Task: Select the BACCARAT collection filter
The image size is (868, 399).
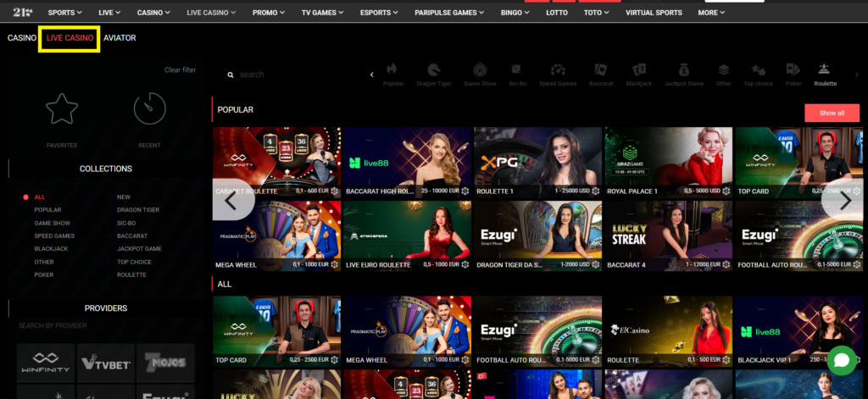Action: pos(131,236)
